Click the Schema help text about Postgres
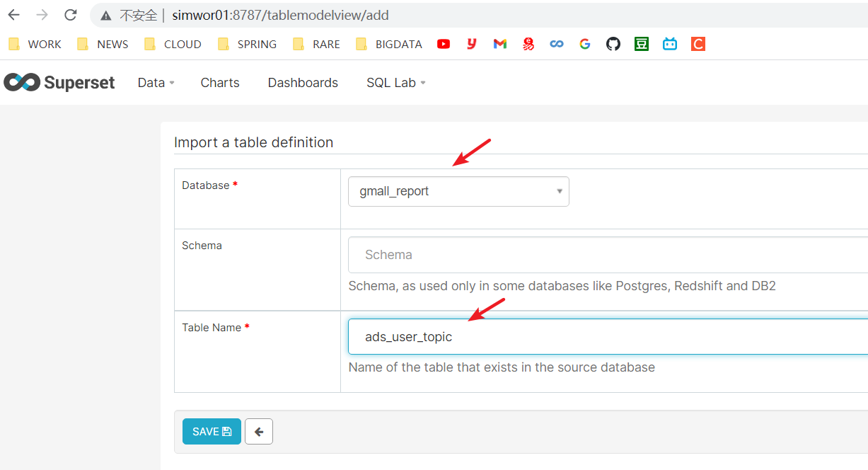Image resolution: width=868 pixels, height=470 pixels. (562, 286)
